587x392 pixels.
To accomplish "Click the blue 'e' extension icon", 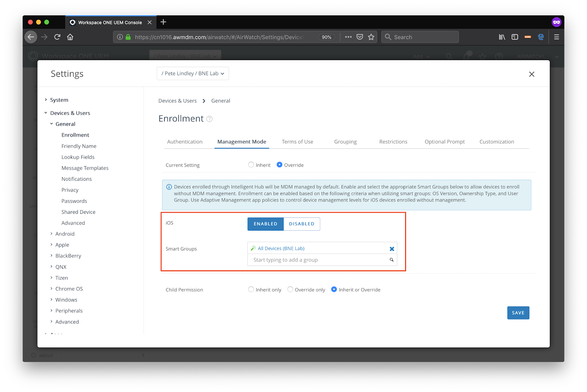I will [x=541, y=37].
